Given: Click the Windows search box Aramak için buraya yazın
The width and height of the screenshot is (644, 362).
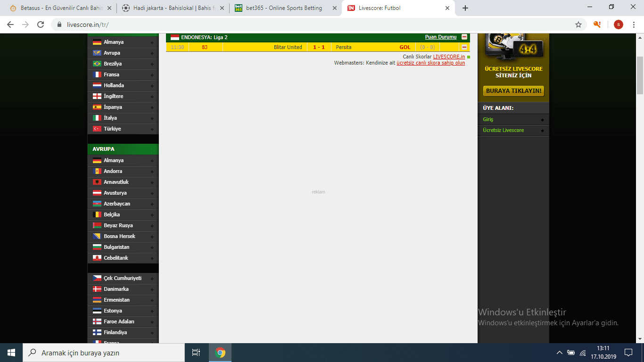Looking at the screenshot, I should click(x=104, y=353).
